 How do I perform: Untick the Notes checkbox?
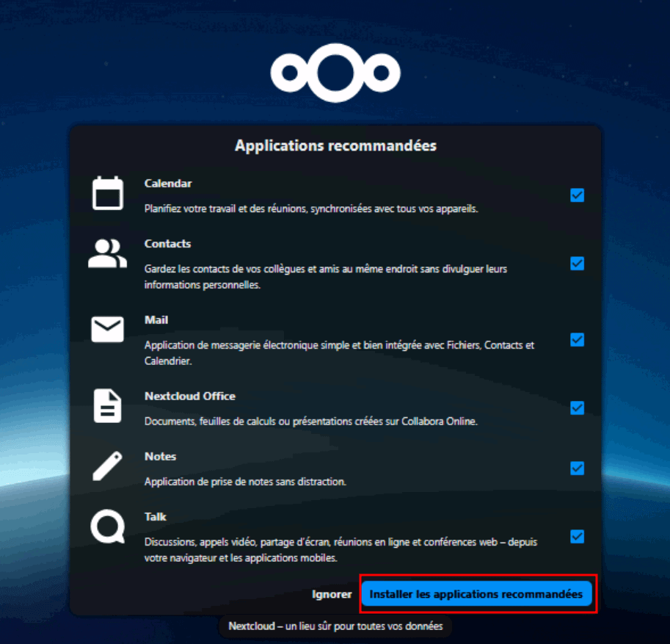(577, 468)
